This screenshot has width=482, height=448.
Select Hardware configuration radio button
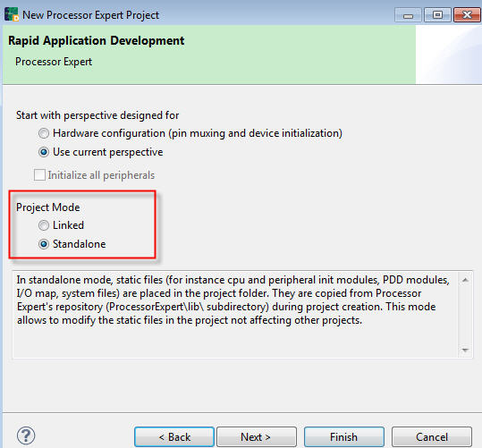click(44, 133)
